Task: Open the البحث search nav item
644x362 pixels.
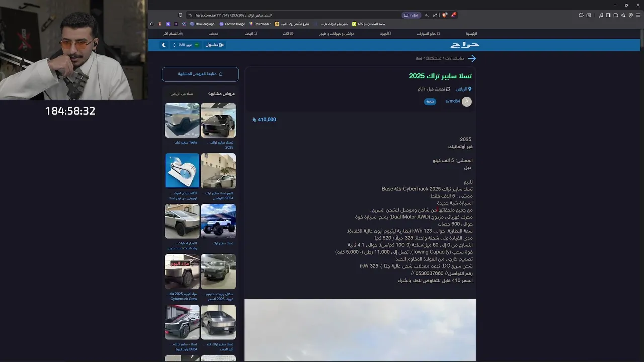Action: click(x=251, y=34)
